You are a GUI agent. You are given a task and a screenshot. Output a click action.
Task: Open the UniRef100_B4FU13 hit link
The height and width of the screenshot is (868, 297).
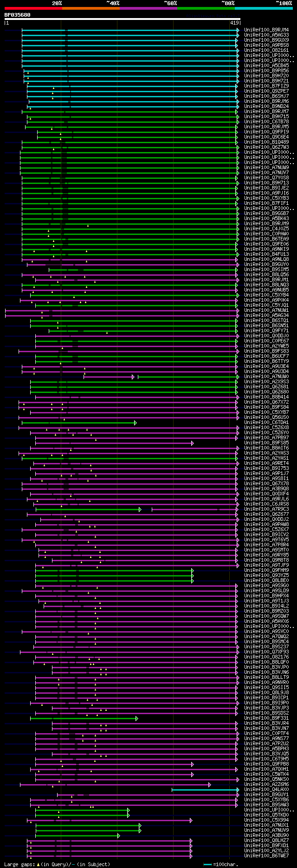(x=266, y=254)
